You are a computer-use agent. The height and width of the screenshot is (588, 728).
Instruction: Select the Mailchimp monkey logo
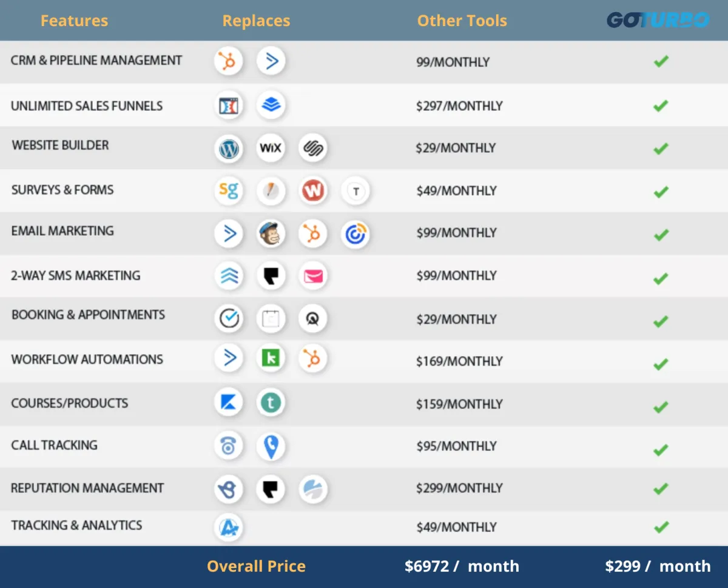271,234
